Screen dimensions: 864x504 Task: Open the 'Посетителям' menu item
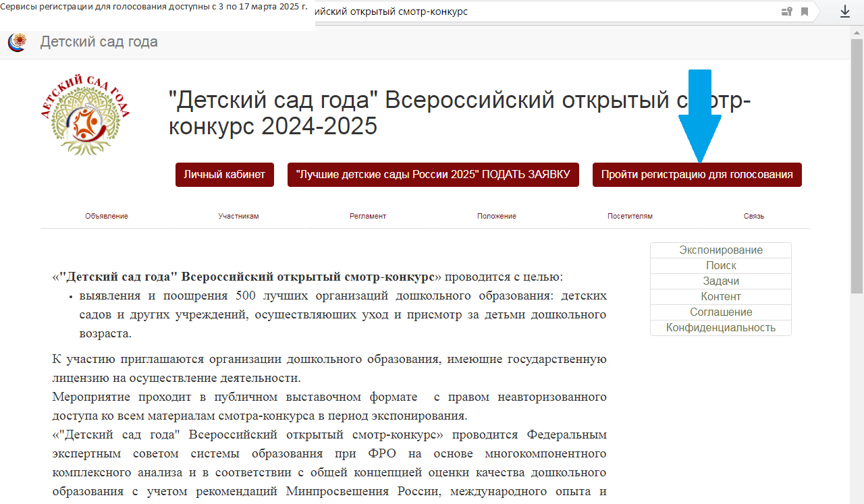click(x=630, y=216)
